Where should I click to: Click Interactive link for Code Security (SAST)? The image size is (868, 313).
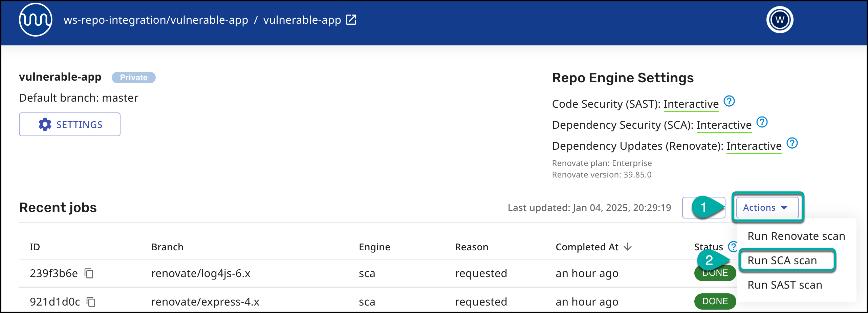click(691, 104)
